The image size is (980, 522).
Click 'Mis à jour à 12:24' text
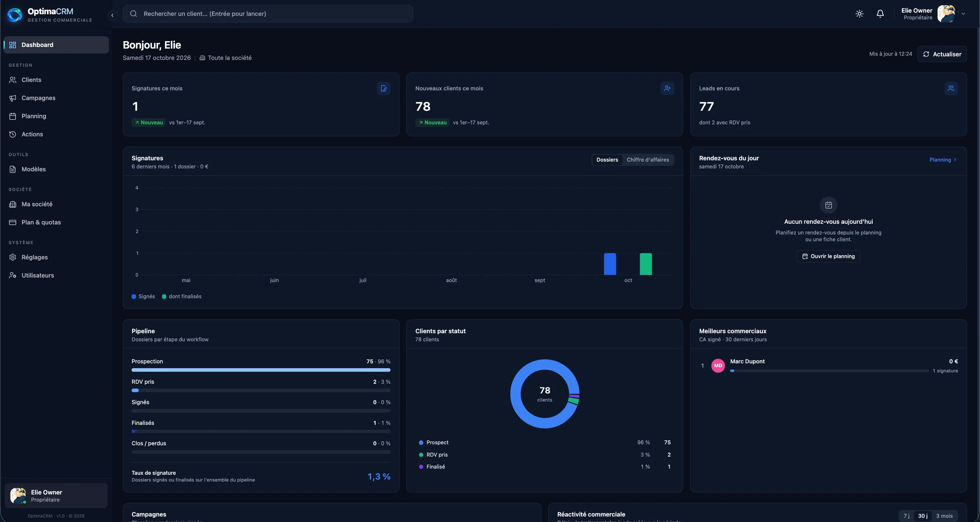[x=890, y=54]
